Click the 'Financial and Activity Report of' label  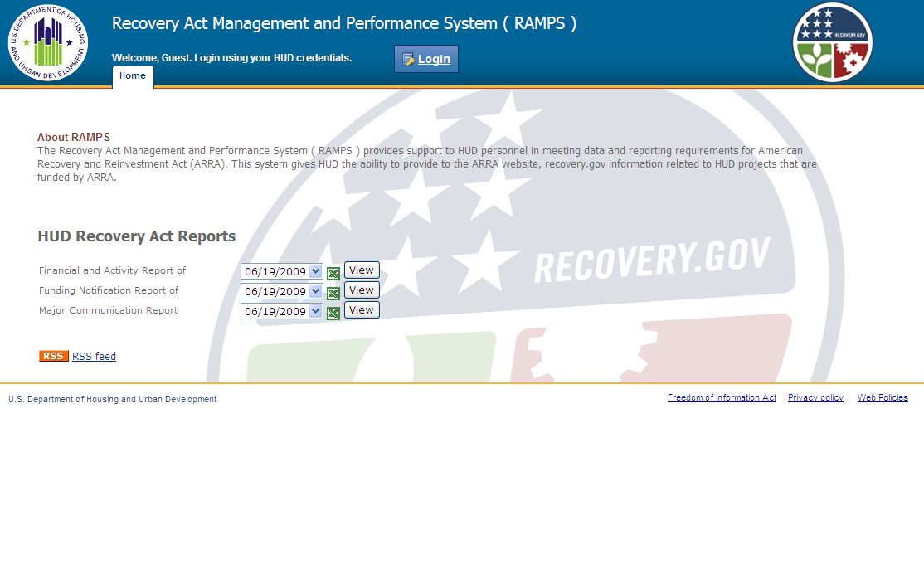coord(113,270)
